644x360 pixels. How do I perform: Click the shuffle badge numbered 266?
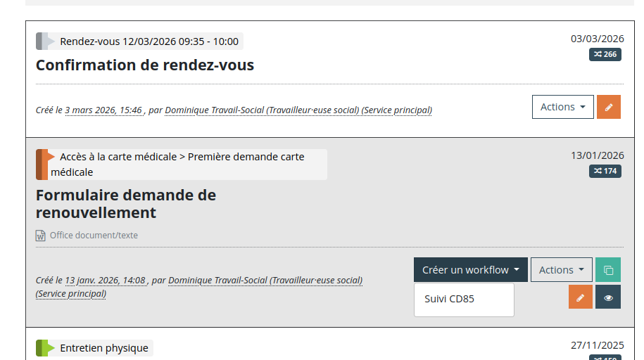[605, 54]
